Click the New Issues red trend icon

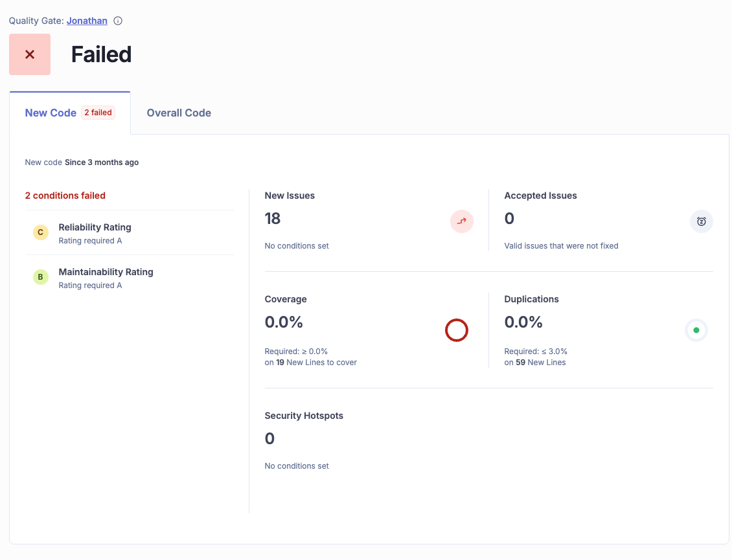[x=462, y=221]
